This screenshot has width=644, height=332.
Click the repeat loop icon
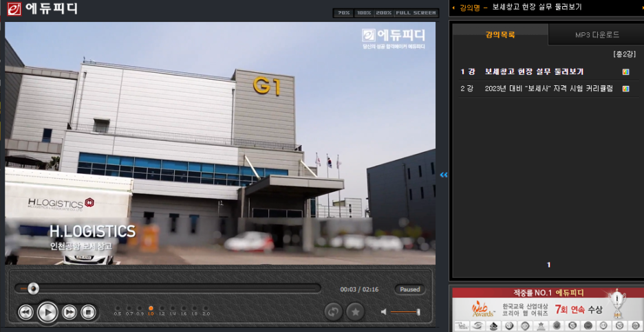pyautogui.click(x=333, y=312)
